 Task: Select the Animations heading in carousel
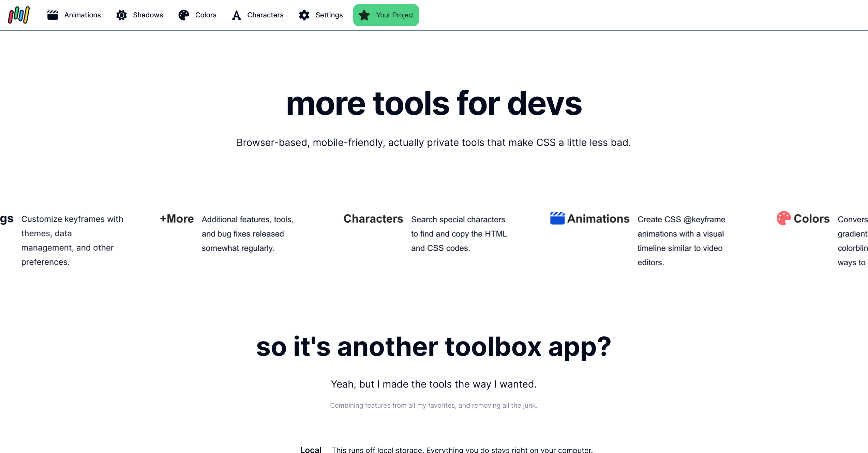coord(598,218)
